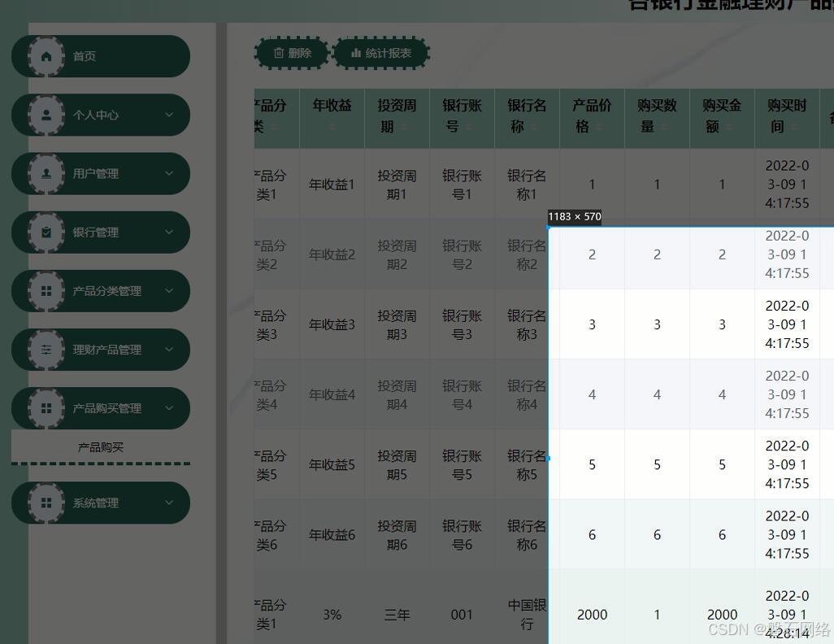834x644 pixels.
Task: Click the cell 投资周期2
Action: (x=397, y=255)
